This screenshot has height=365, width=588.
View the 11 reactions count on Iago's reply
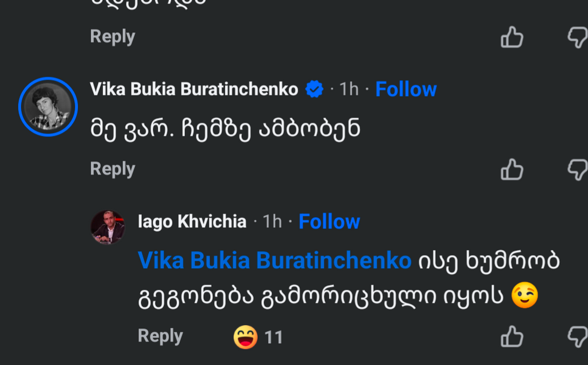click(x=274, y=337)
